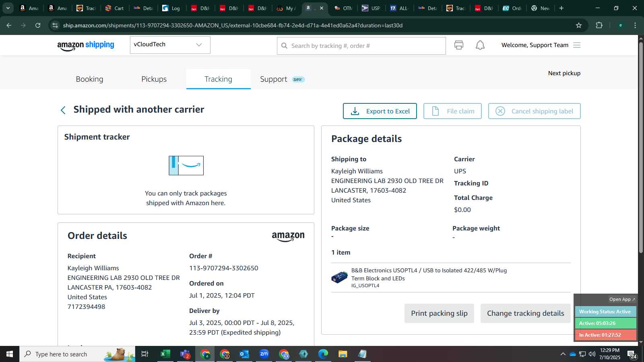This screenshot has width=644, height=362.
Task: Open Microsoft Teams from the taskbar
Action: click(185, 354)
